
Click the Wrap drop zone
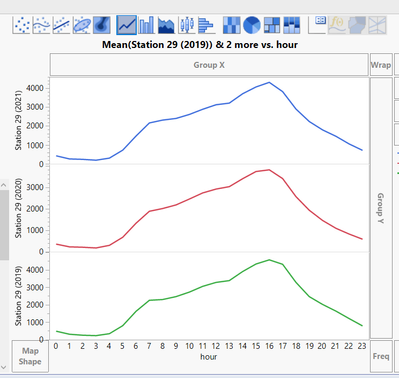pyautogui.click(x=381, y=65)
